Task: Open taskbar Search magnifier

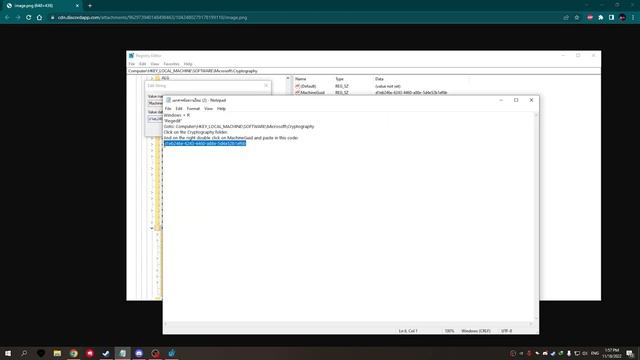Action: [x=24, y=353]
